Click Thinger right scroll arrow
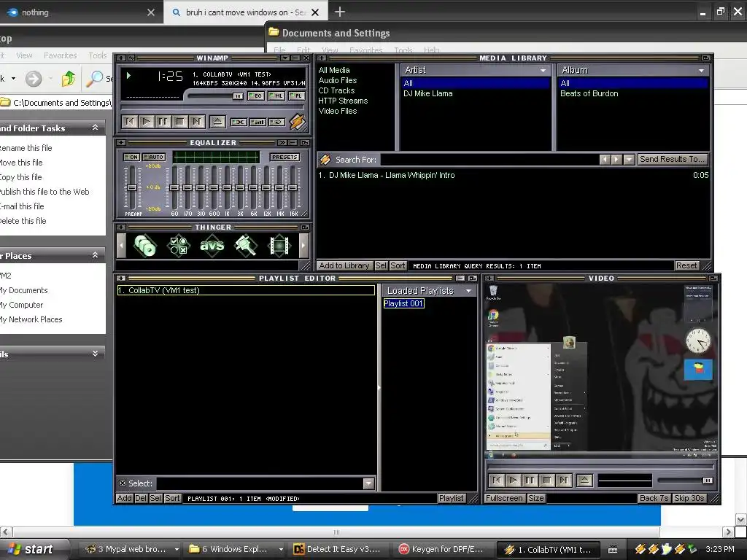The height and width of the screenshot is (560, 747). [x=303, y=246]
